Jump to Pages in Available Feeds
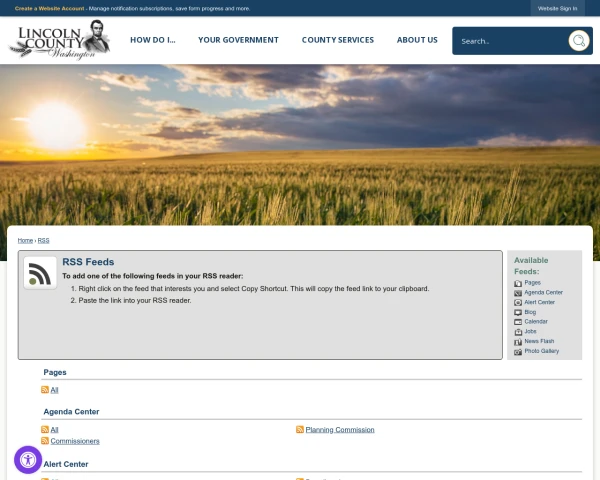The image size is (600, 480). 532,282
